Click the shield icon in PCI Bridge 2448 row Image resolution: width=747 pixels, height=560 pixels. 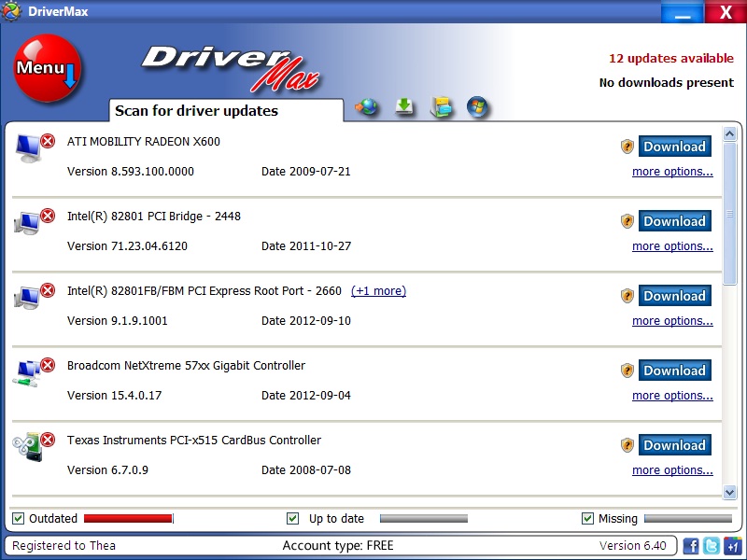[627, 221]
